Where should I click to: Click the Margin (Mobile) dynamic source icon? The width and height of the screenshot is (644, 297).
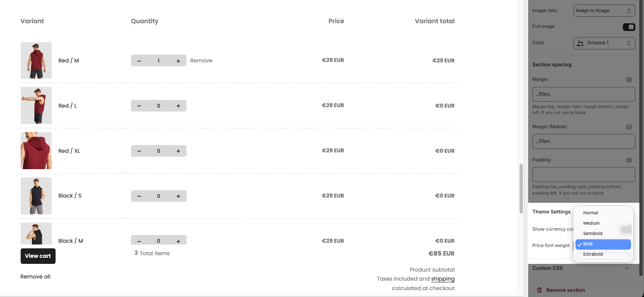pyautogui.click(x=629, y=127)
